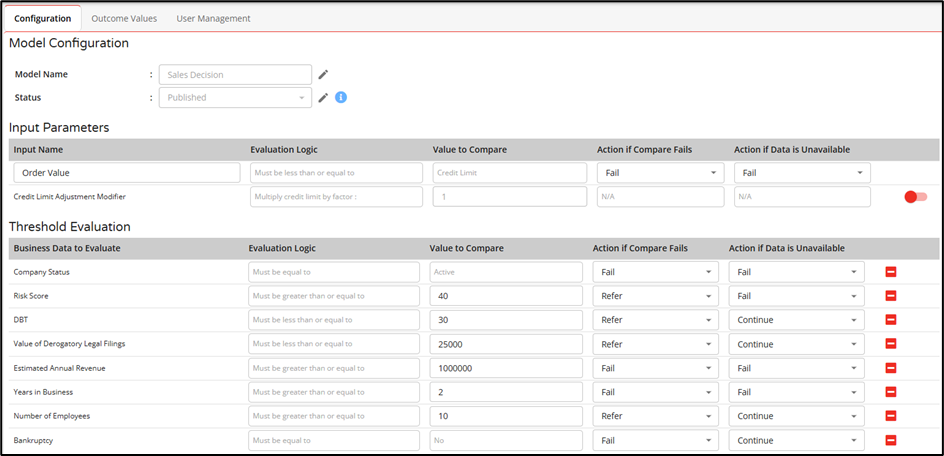Expand Order Value Action if Compare Fails dropdown
Viewport: 944px width, 456px height.
(660, 173)
